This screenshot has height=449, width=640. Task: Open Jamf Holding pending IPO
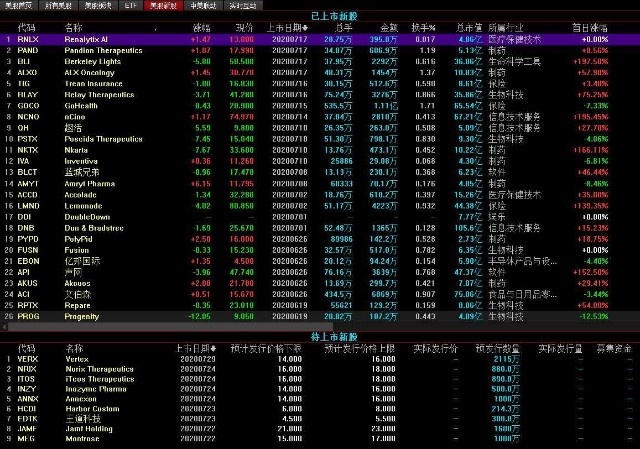[89, 429]
